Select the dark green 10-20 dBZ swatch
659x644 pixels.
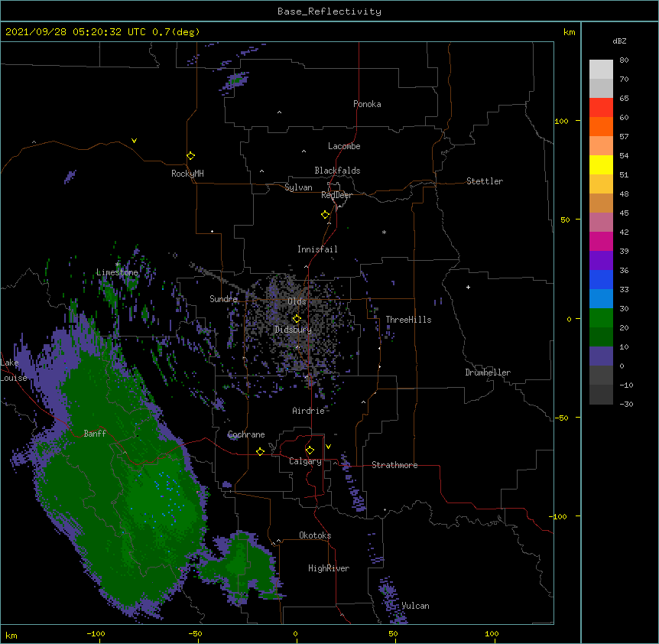601,337
